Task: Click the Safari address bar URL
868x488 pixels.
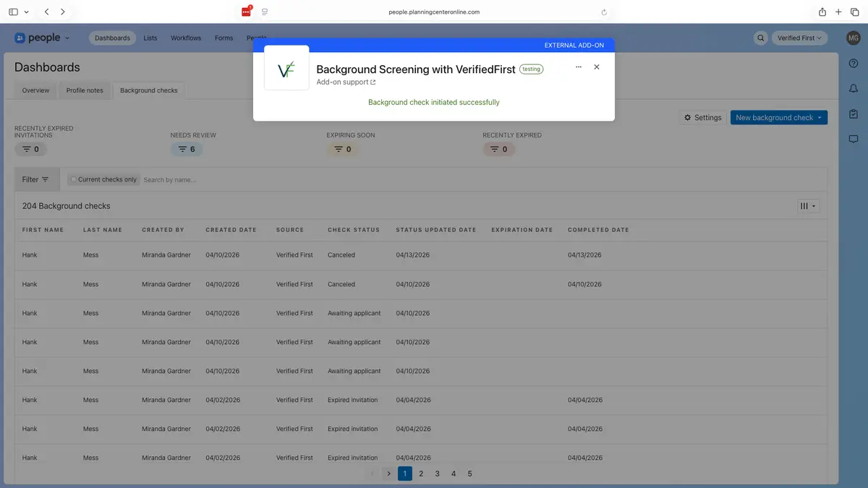Action: pyautogui.click(x=433, y=12)
